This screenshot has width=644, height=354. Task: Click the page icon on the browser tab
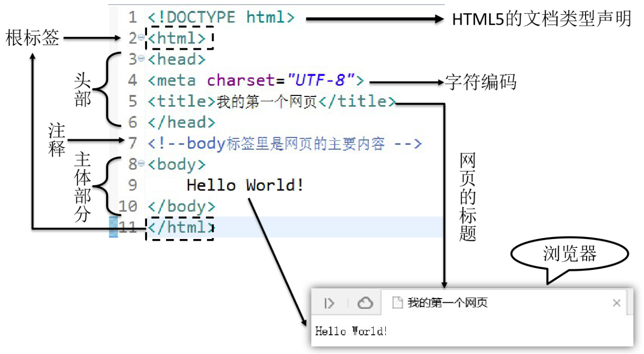pyautogui.click(x=397, y=303)
